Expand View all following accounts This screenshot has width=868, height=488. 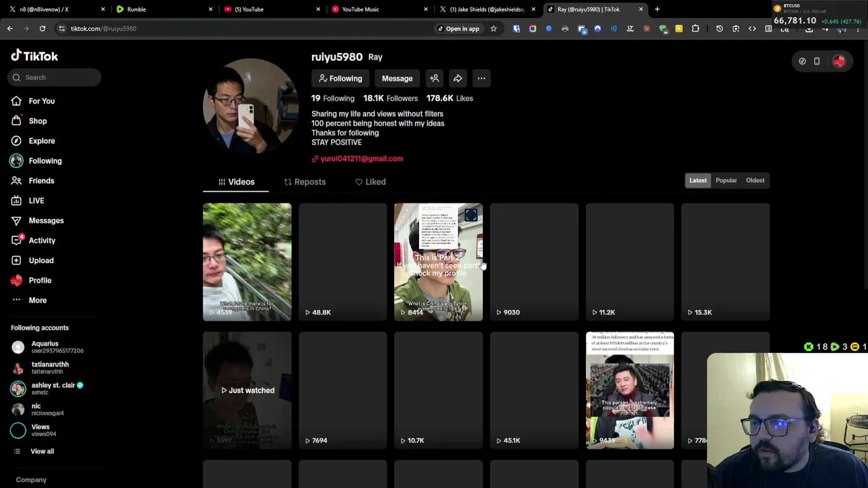41,451
